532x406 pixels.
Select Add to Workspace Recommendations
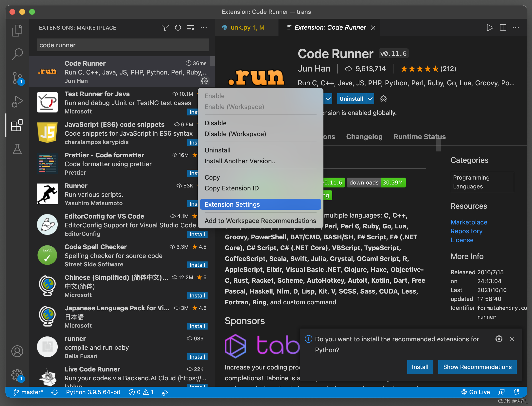tap(260, 221)
